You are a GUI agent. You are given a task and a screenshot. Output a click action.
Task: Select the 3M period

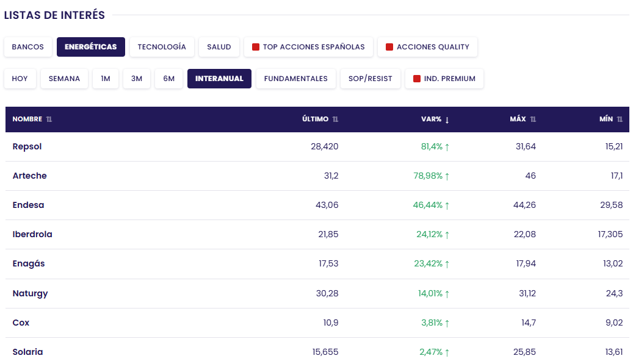click(x=137, y=79)
